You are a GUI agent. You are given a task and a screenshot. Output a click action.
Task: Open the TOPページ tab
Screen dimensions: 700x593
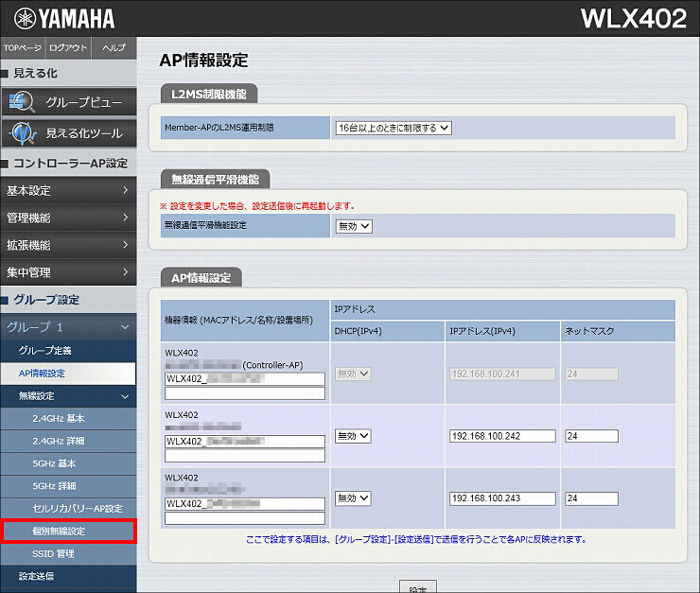(23, 47)
